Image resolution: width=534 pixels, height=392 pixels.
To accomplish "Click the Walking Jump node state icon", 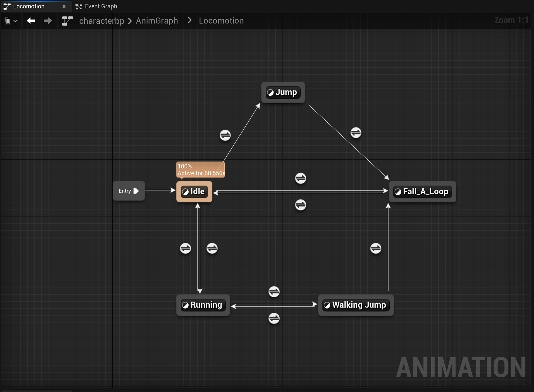I will click(x=327, y=305).
